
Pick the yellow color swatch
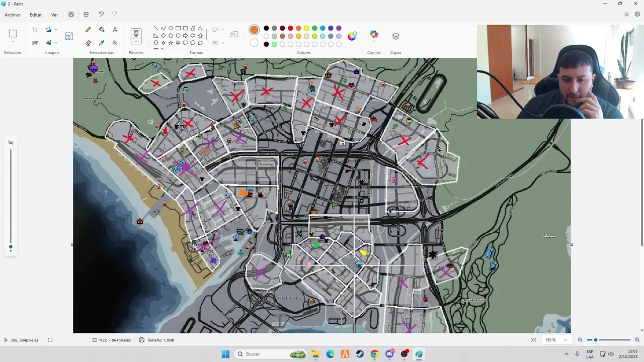point(306,28)
